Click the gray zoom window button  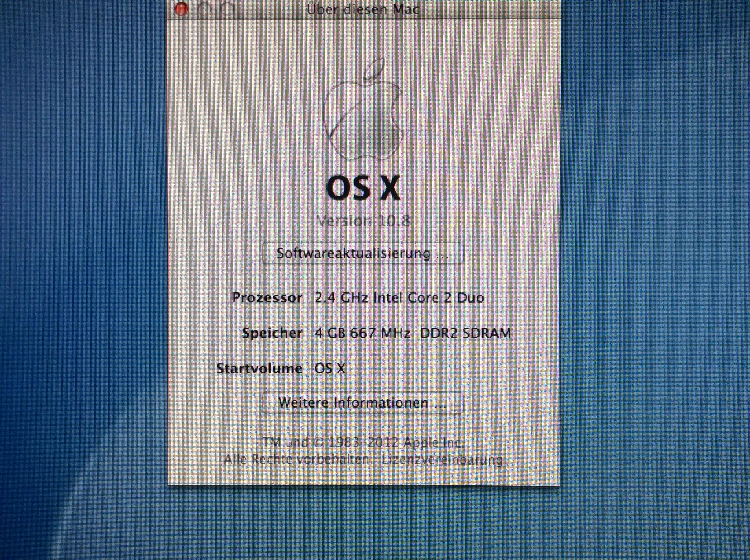[x=228, y=9]
